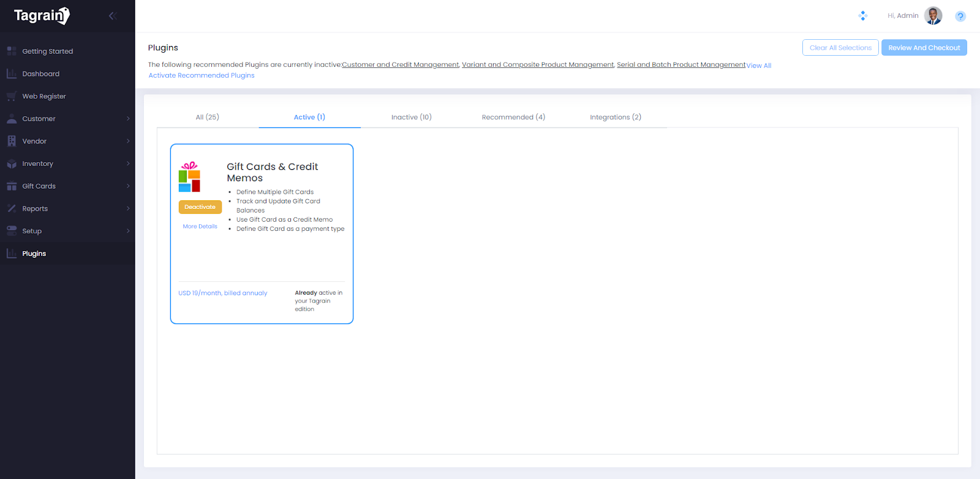This screenshot has height=479, width=980.
Task: Switch to the Inactive (10) tab
Action: [x=412, y=117]
